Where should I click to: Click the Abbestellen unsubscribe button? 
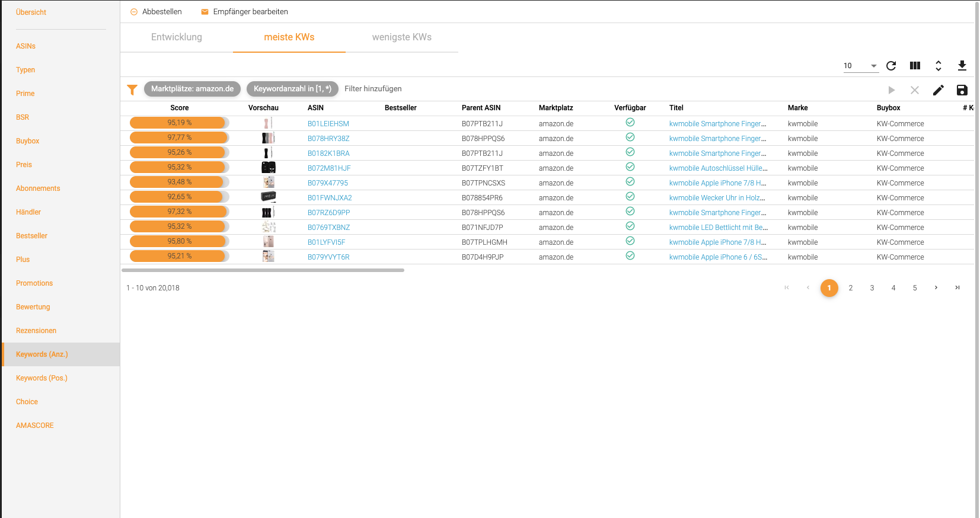coord(156,12)
